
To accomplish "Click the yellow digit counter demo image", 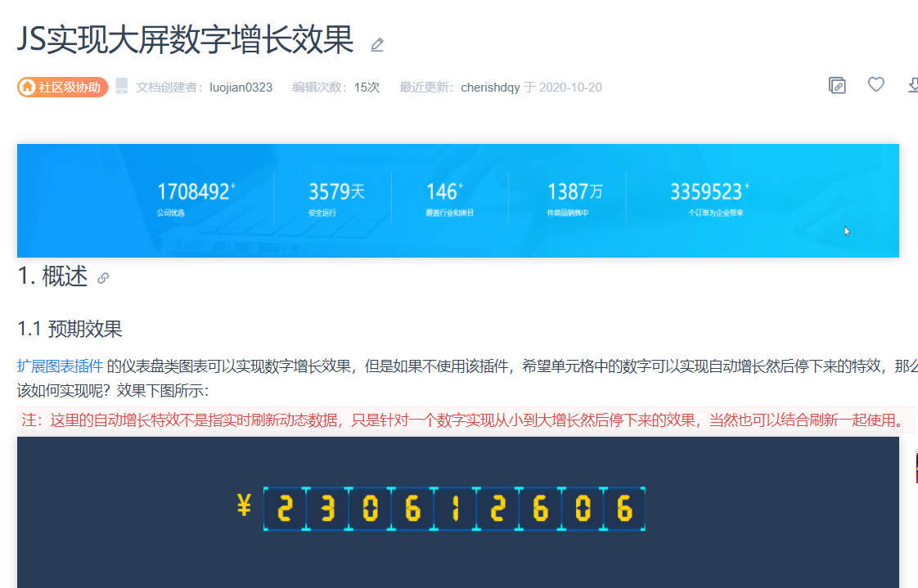I will pos(458,512).
